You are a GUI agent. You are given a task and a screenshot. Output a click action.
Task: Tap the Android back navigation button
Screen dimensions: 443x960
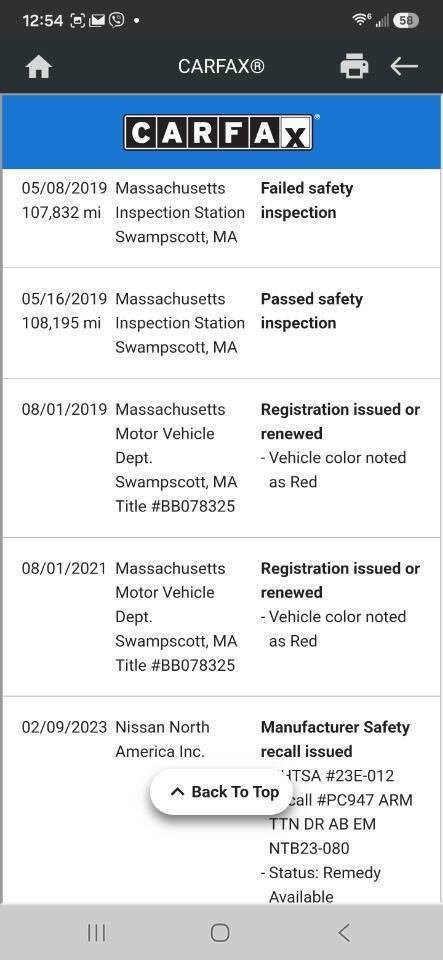point(344,932)
